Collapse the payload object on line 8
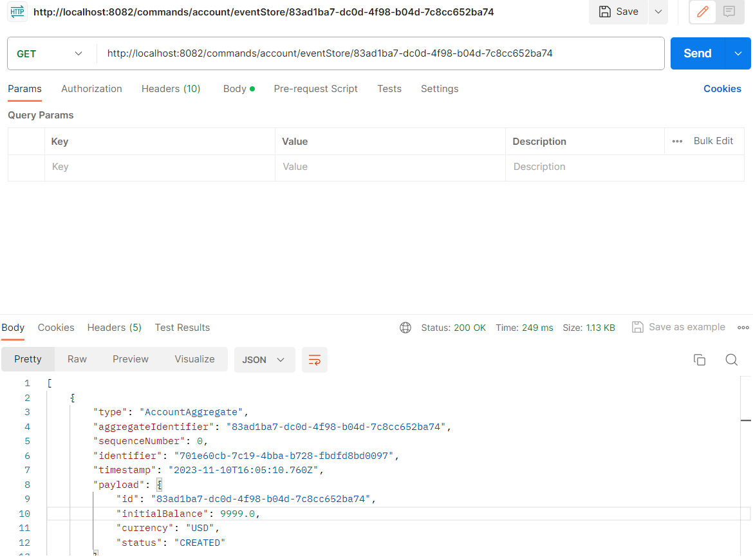 pos(159,484)
